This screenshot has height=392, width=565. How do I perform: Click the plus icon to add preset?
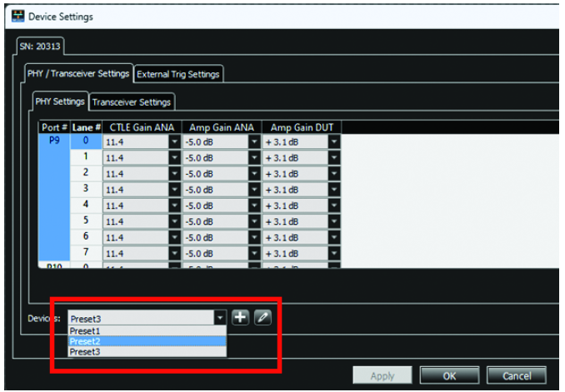[x=240, y=318]
